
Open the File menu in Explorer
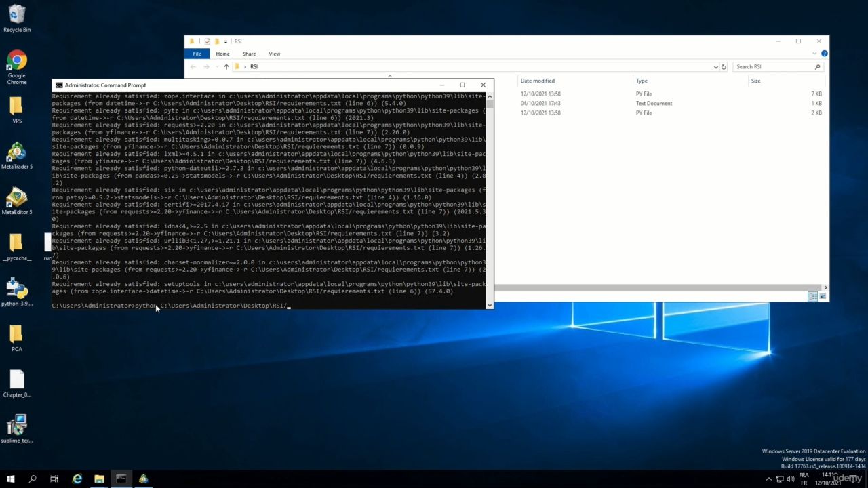197,54
